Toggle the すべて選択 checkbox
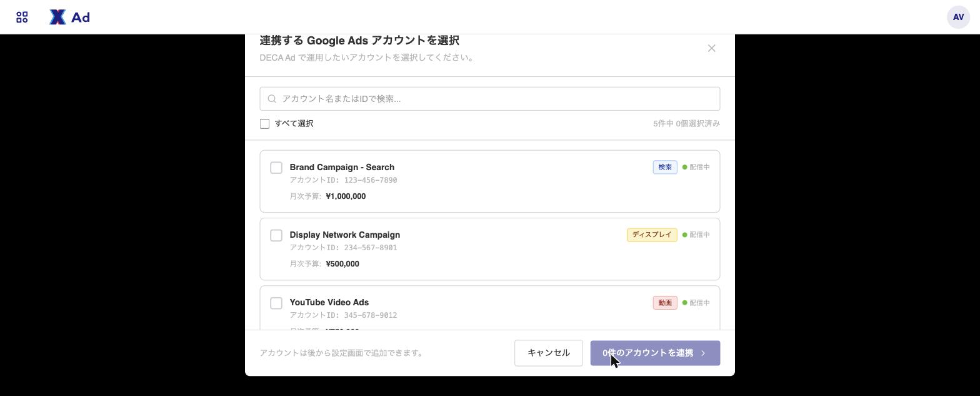Image resolution: width=980 pixels, height=396 pixels. pyautogui.click(x=265, y=124)
